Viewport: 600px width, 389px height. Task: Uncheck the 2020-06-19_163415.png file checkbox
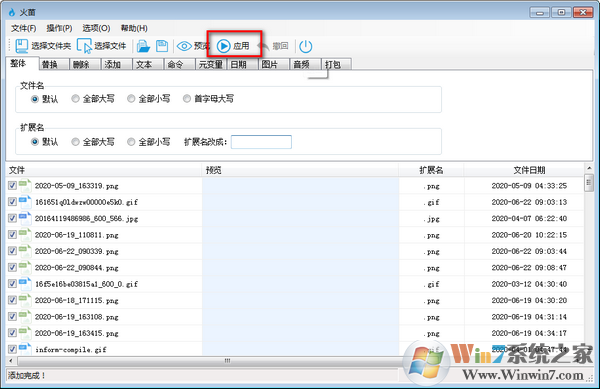(x=12, y=333)
